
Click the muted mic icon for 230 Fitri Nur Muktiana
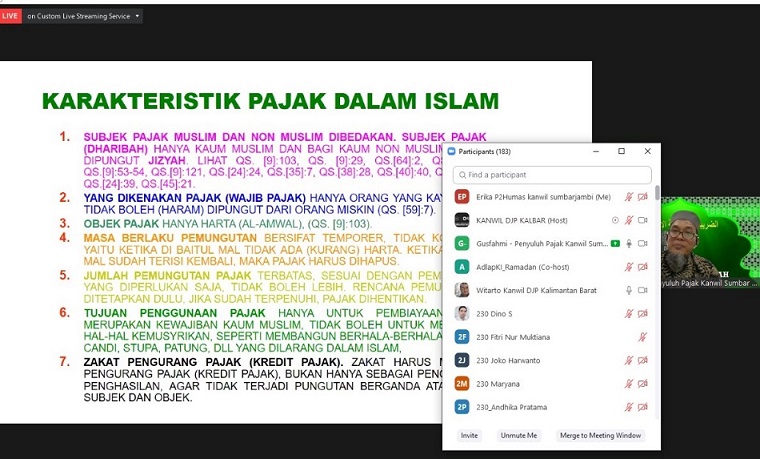(642, 337)
